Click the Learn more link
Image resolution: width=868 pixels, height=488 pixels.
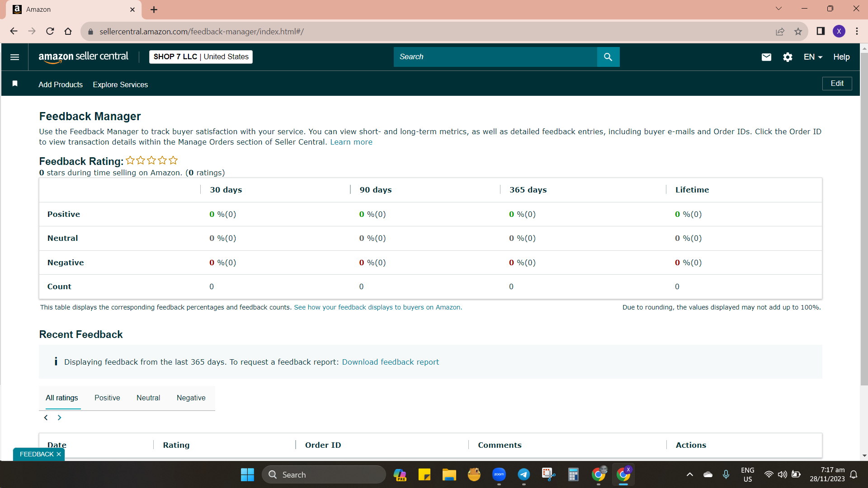(351, 142)
